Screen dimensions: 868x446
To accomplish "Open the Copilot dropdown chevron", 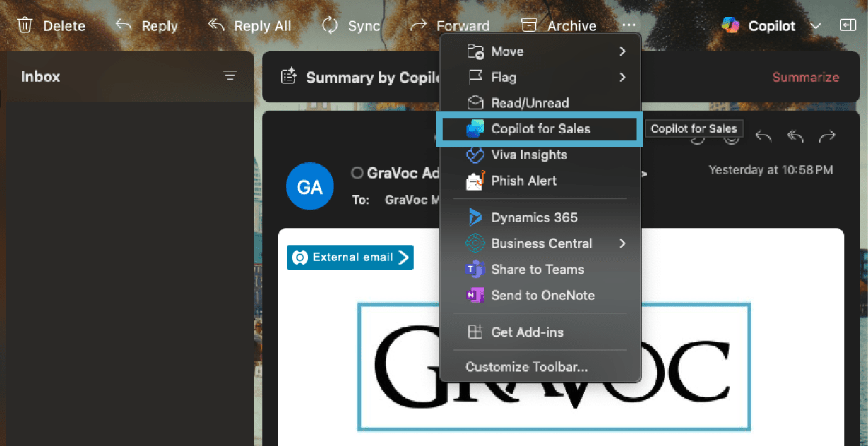I will [x=816, y=25].
